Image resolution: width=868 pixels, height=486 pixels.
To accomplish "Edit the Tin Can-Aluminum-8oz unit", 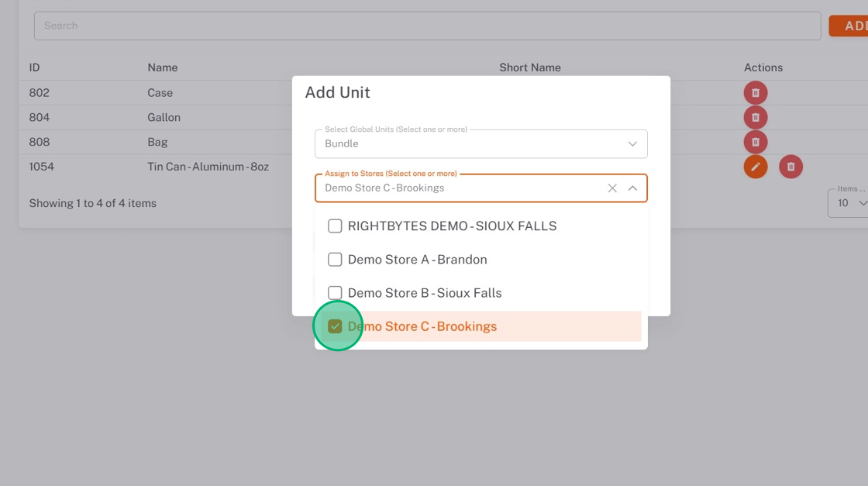I will pos(756,167).
